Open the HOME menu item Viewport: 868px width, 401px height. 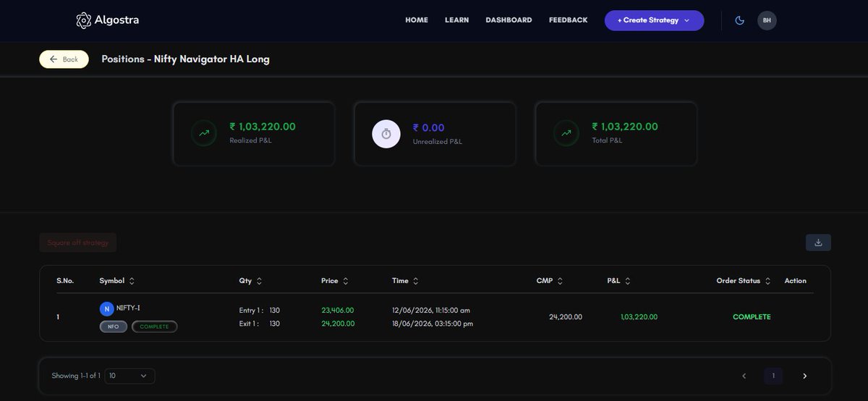click(417, 20)
